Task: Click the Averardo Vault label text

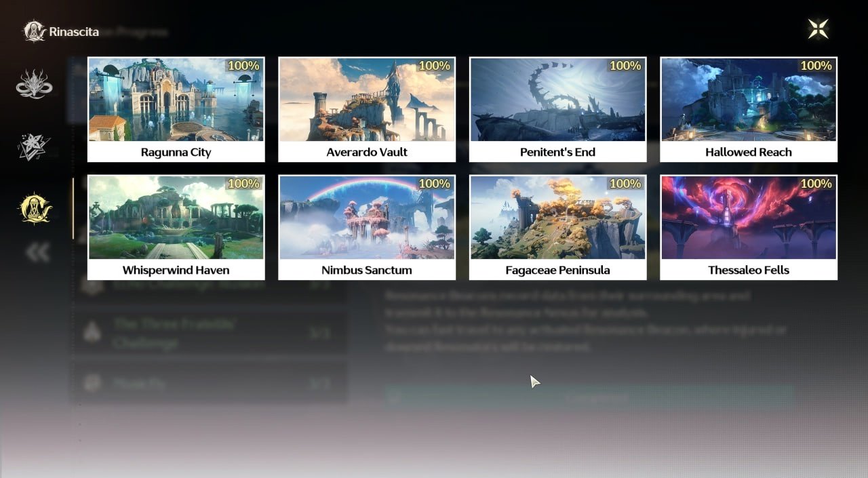Action: tap(367, 153)
